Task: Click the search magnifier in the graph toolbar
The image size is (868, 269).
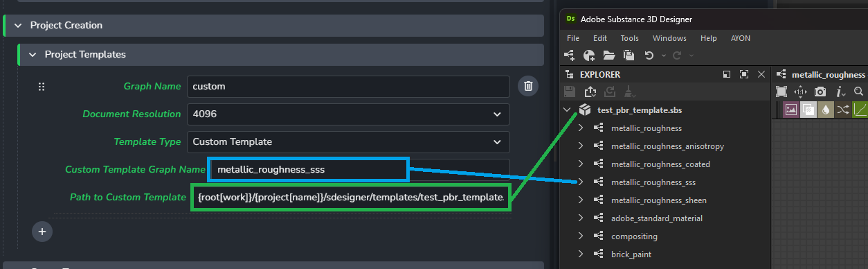Action: coord(858,92)
